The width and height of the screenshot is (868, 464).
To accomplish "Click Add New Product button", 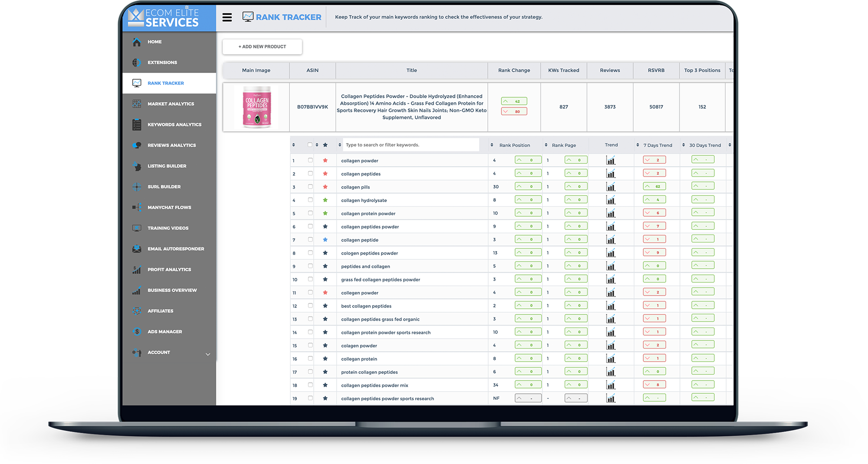I will tap(262, 47).
